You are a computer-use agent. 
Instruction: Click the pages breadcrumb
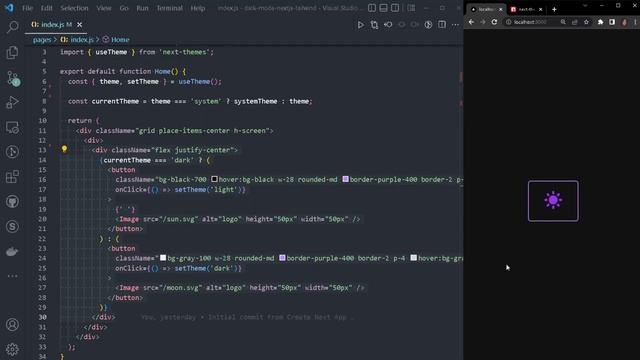point(42,40)
